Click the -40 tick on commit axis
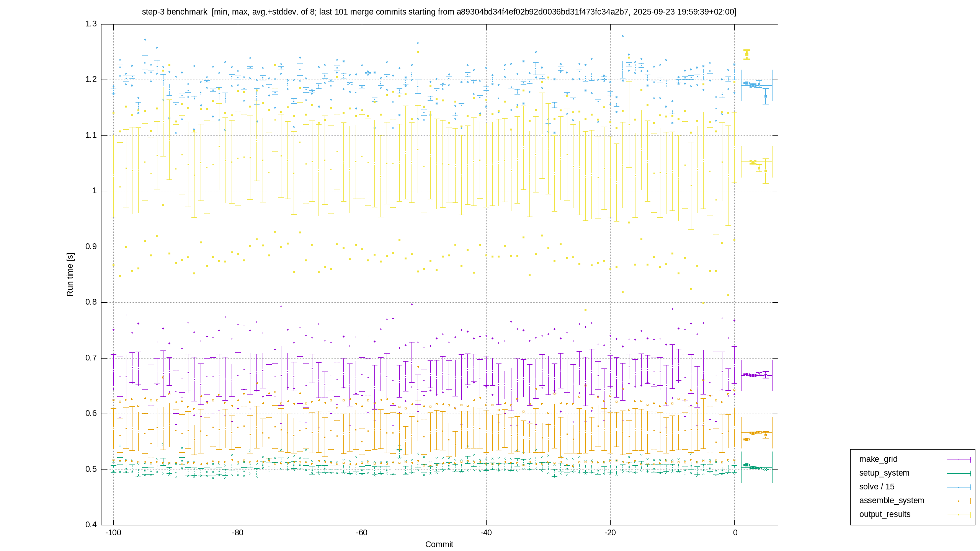The width and height of the screenshot is (980, 551). [x=486, y=533]
